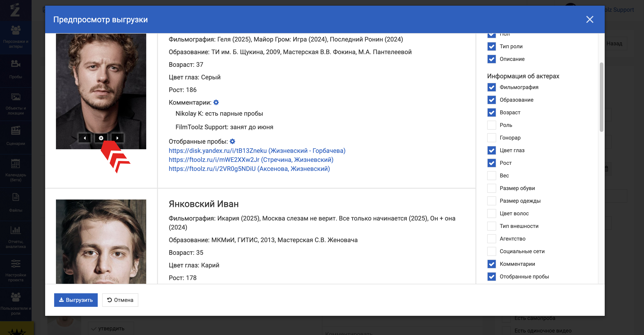Click the photo settings gear on the actor photo
This screenshot has height=335, width=644.
[x=101, y=138]
